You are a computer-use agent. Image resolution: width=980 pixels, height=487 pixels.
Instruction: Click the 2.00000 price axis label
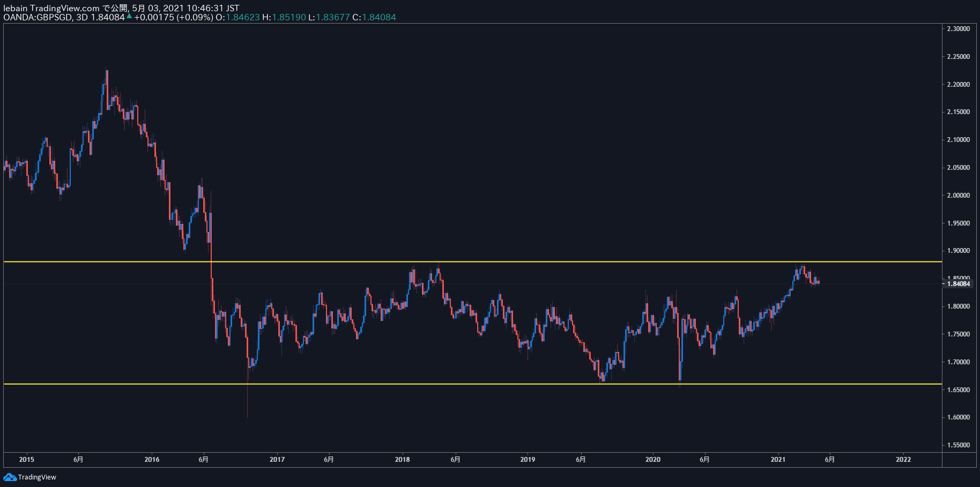(958, 196)
